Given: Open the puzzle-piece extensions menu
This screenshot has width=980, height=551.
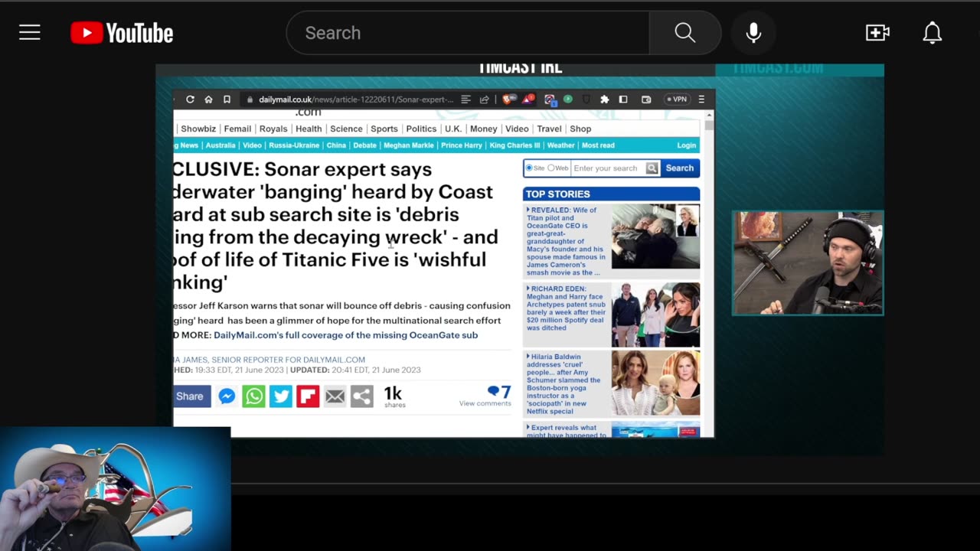Looking at the screenshot, I should point(604,99).
